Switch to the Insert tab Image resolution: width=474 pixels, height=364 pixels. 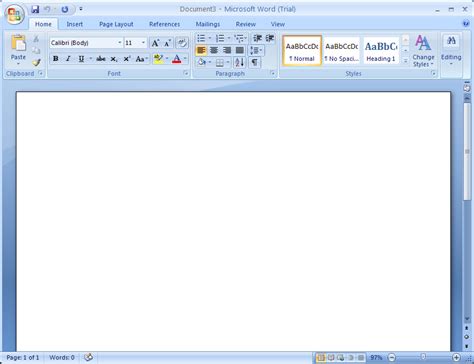(74, 24)
